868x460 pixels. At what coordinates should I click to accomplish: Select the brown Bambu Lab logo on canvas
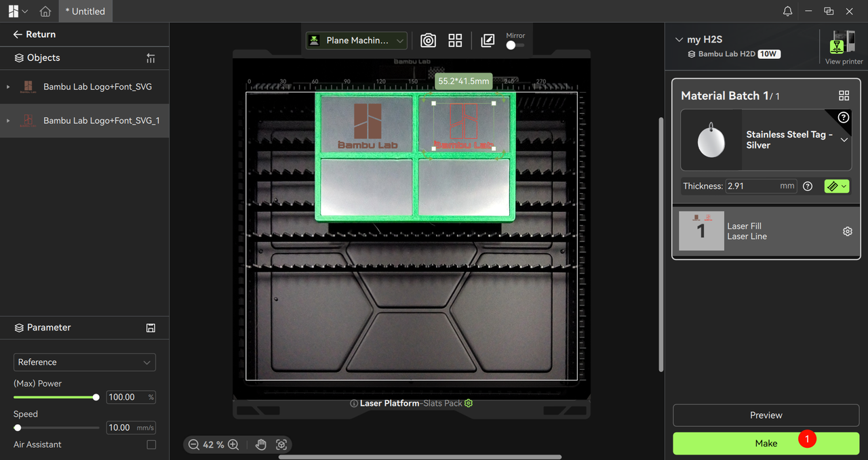(368, 127)
